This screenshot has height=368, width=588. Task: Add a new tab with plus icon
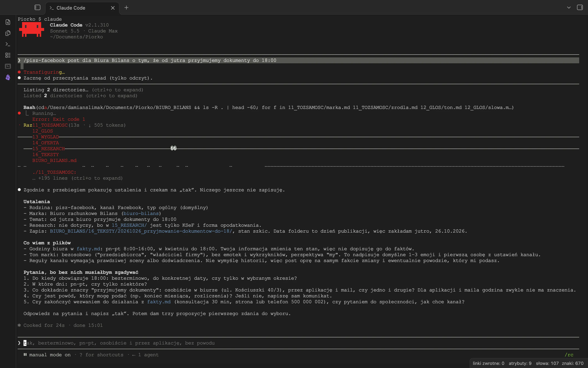coord(126,8)
